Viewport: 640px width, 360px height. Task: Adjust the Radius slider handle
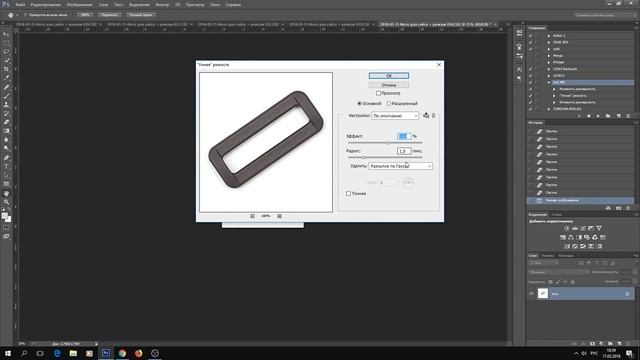coord(363,158)
